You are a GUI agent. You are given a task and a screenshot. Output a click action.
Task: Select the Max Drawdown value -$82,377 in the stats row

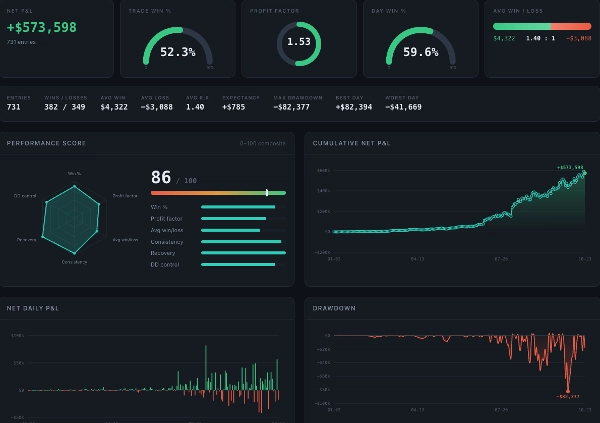[292, 107]
